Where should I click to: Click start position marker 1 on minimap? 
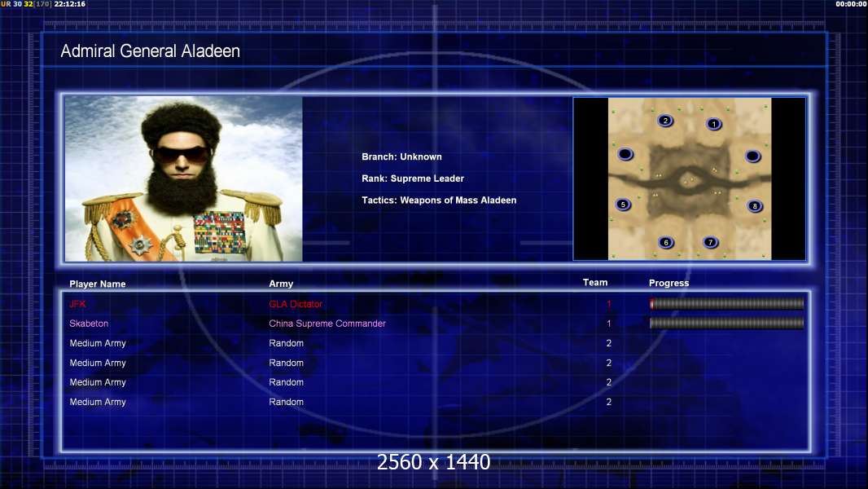[x=714, y=124]
